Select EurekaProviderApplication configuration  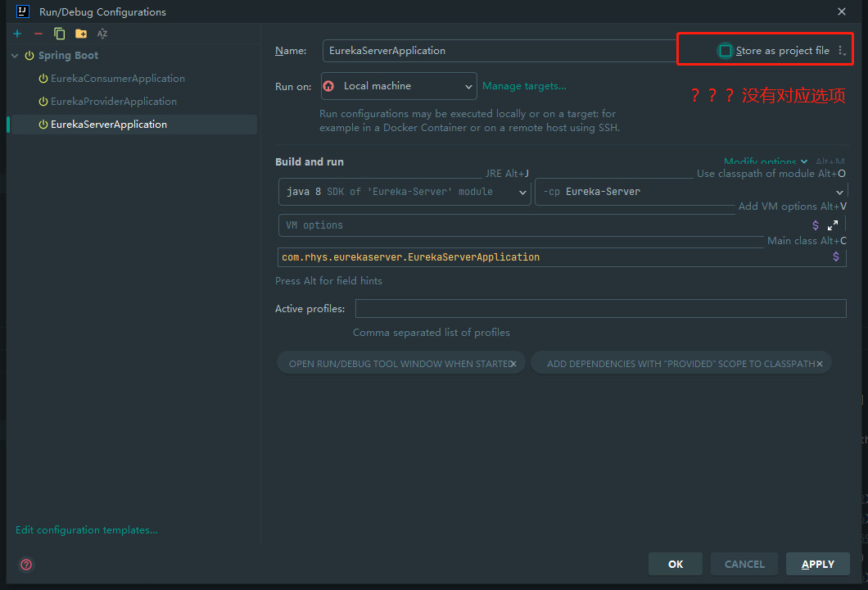point(114,102)
